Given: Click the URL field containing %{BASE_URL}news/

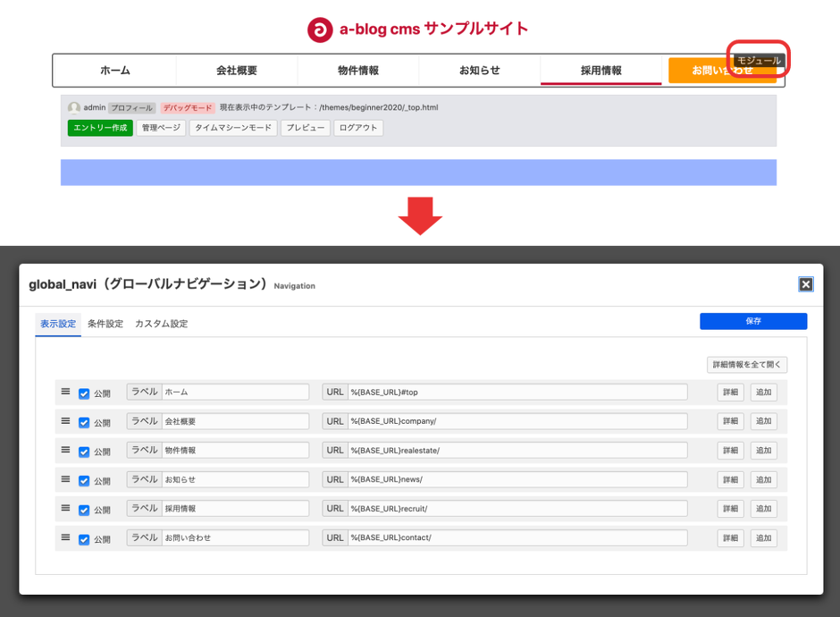Looking at the screenshot, I should pyautogui.click(x=517, y=479).
